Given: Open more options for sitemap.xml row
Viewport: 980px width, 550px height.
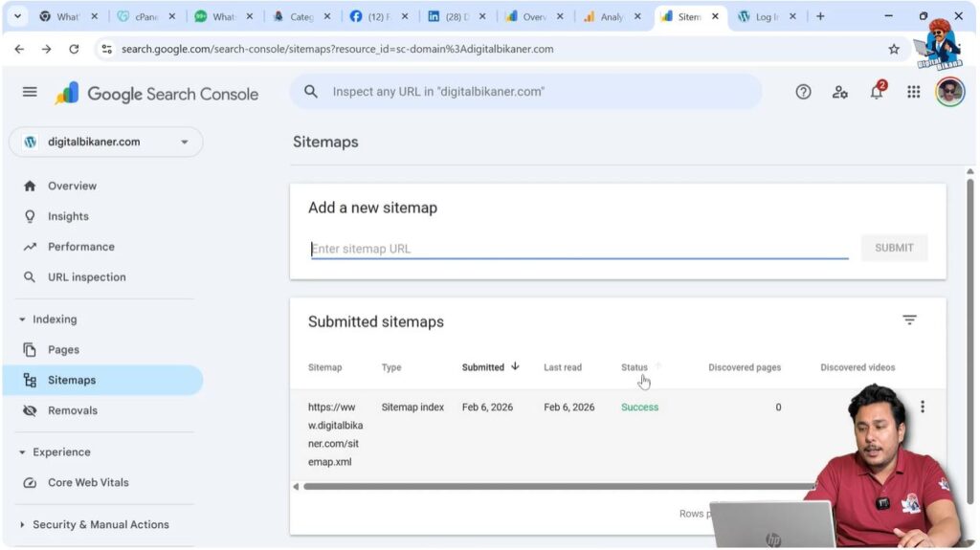Looking at the screenshot, I should 922,407.
